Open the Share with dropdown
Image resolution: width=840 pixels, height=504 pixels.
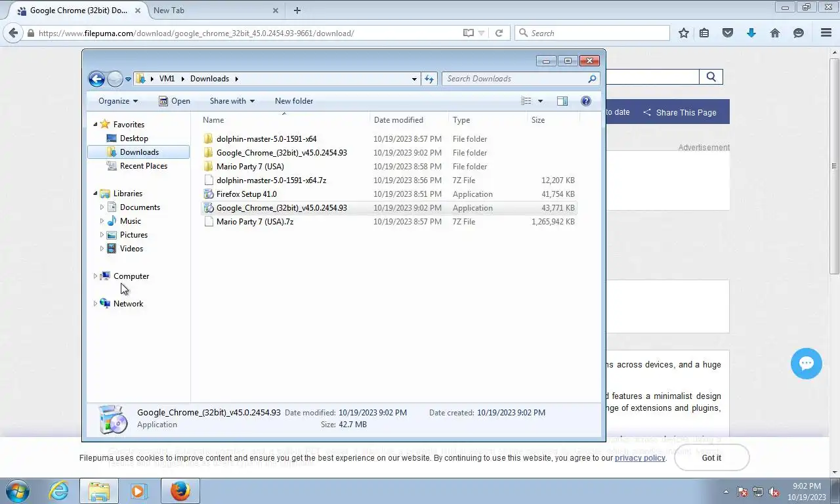coord(232,101)
